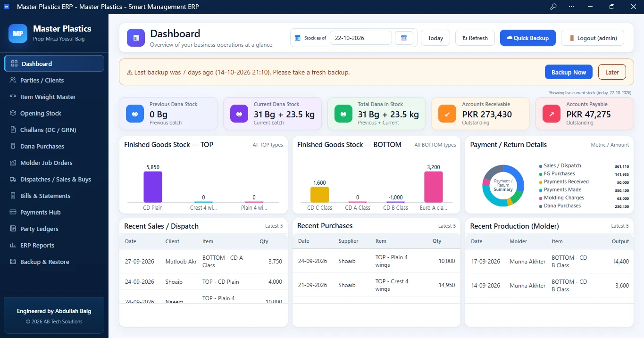Click the Parties / Clients people icon
The height and width of the screenshot is (338, 644).
point(13,80)
